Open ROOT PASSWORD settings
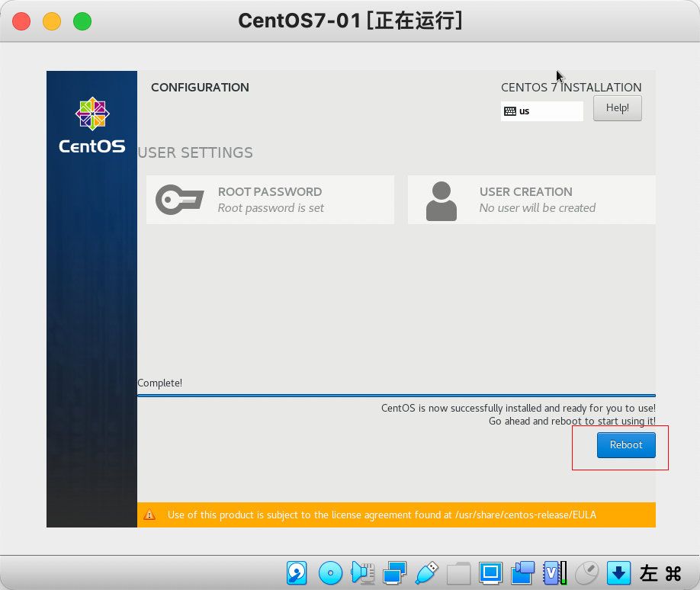Viewport: 700px width, 590px height. click(270, 200)
